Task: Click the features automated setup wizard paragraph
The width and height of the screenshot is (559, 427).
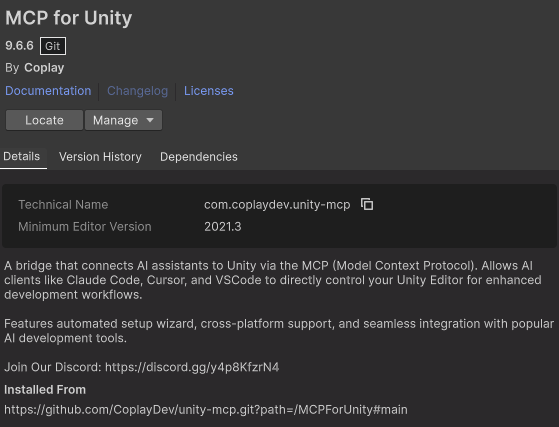Action: pyautogui.click(x=279, y=331)
